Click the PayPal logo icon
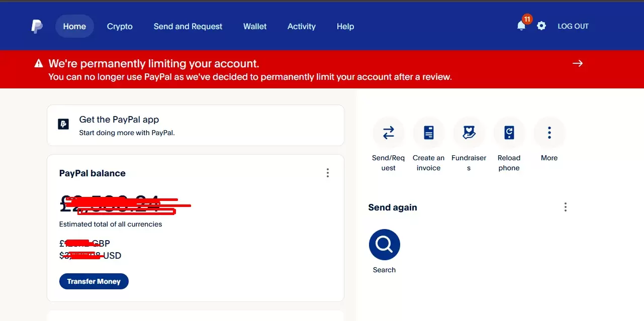 point(37,27)
